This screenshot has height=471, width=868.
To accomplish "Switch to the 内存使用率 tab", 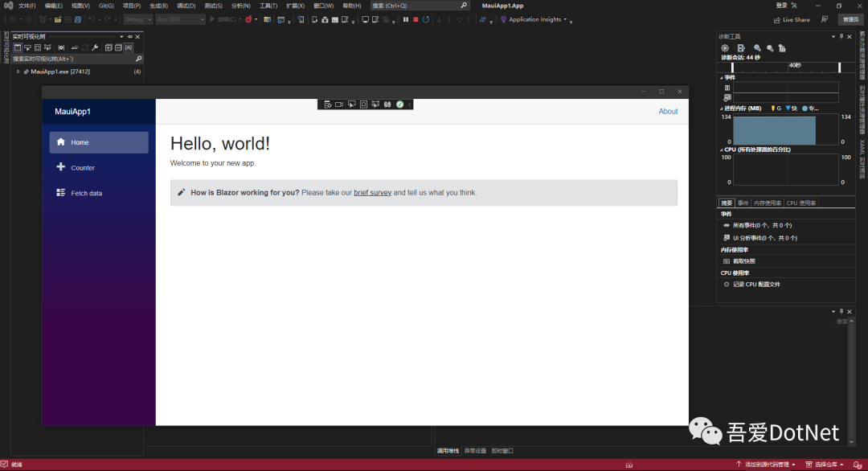I will [768, 203].
